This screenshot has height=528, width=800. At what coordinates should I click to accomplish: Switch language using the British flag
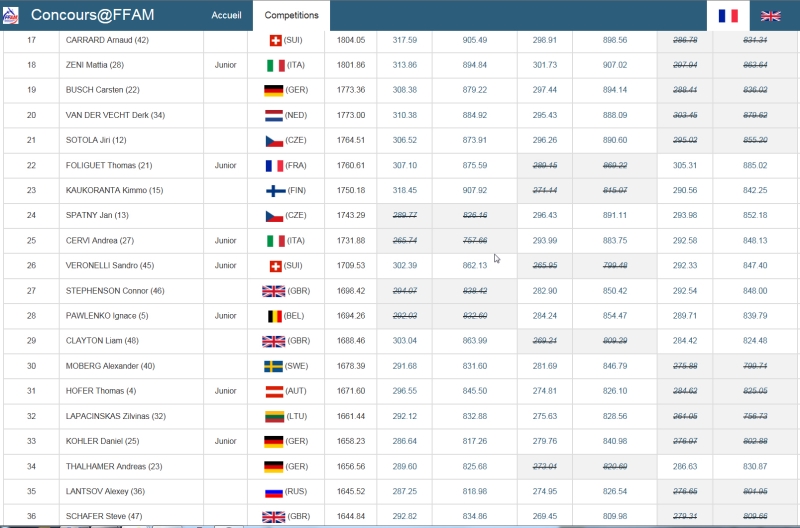click(x=770, y=16)
